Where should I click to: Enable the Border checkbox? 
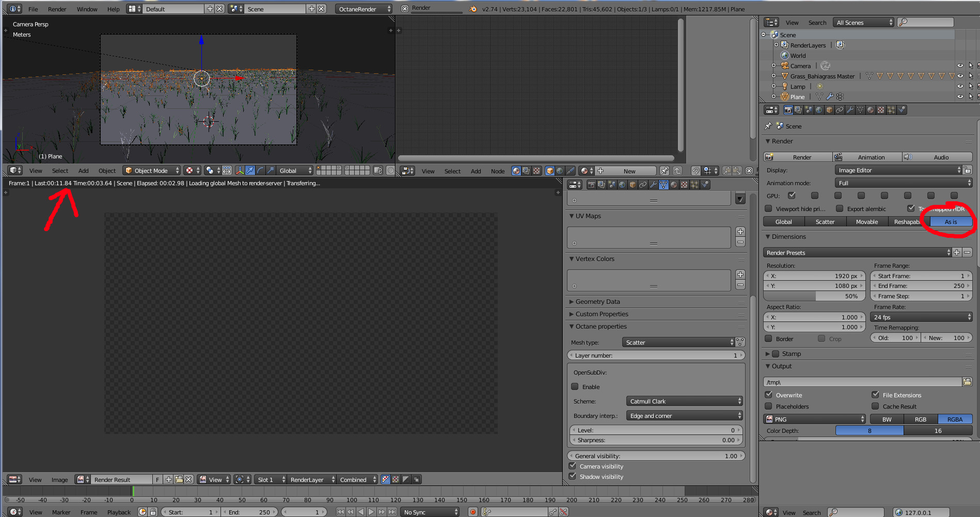[768, 338]
